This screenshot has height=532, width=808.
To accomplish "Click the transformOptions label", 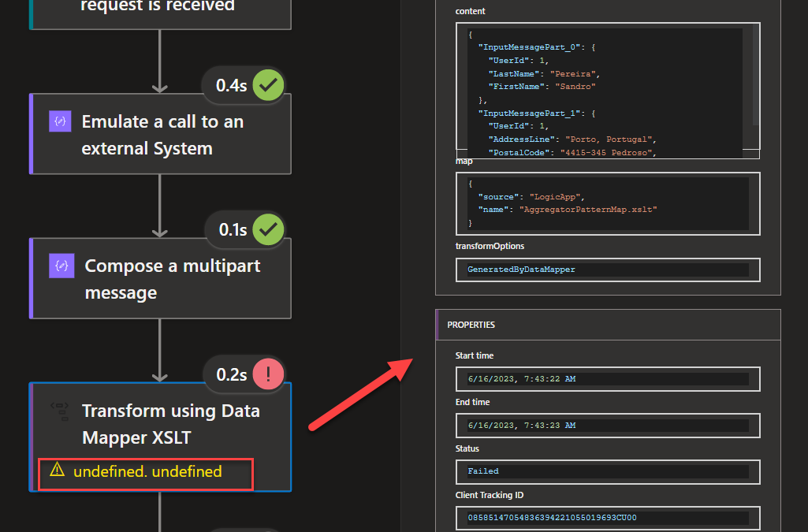I will [x=490, y=246].
